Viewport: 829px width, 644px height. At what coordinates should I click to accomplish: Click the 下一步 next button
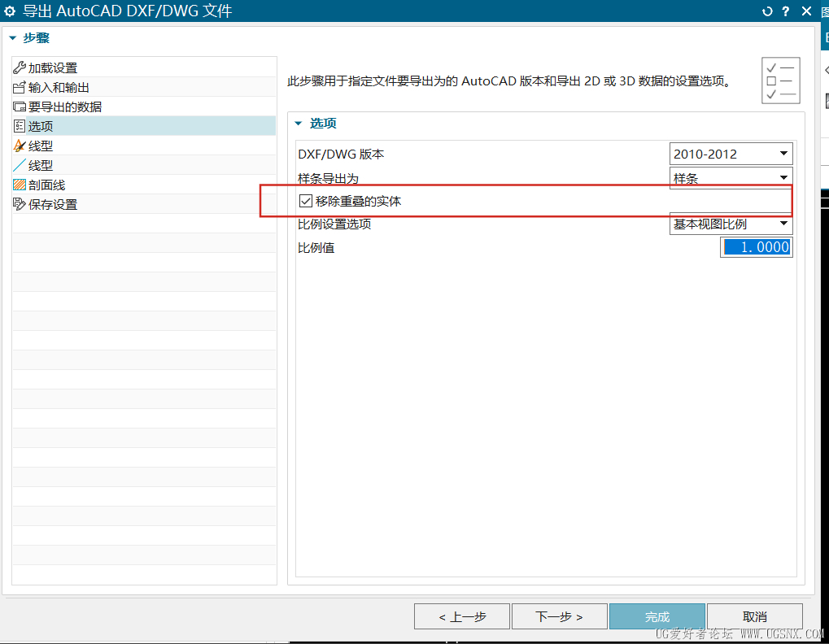(x=560, y=616)
